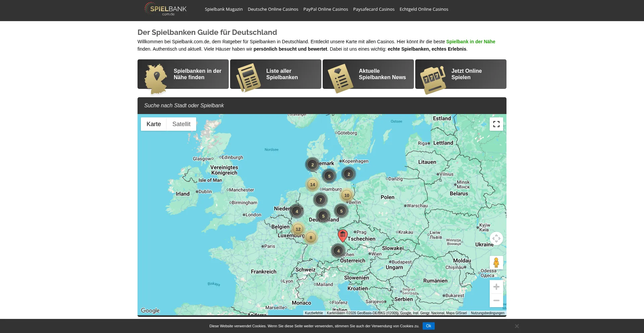
Task: Click the golden newspaper list icon
Action: point(249,77)
